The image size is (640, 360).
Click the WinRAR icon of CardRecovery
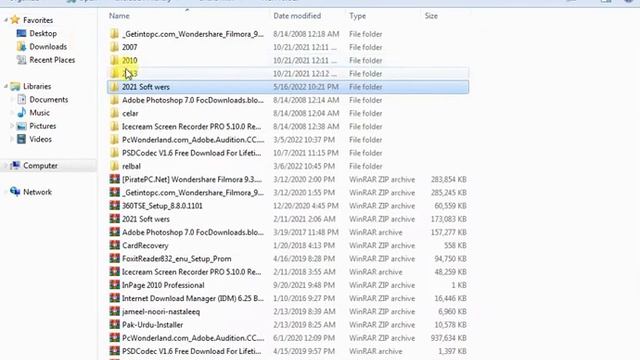[x=115, y=245]
